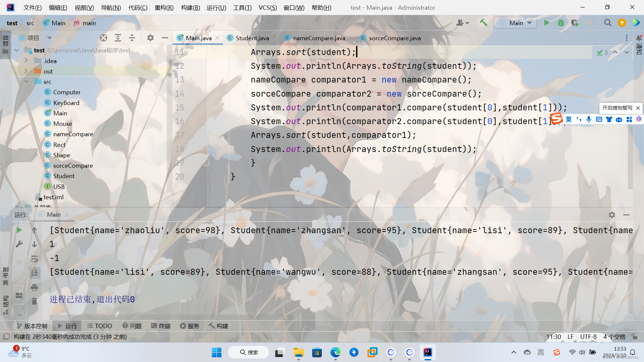Viewport: 644px width, 362px height.
Task: Toggle tool window quick access icon
Action: [6, 337]
